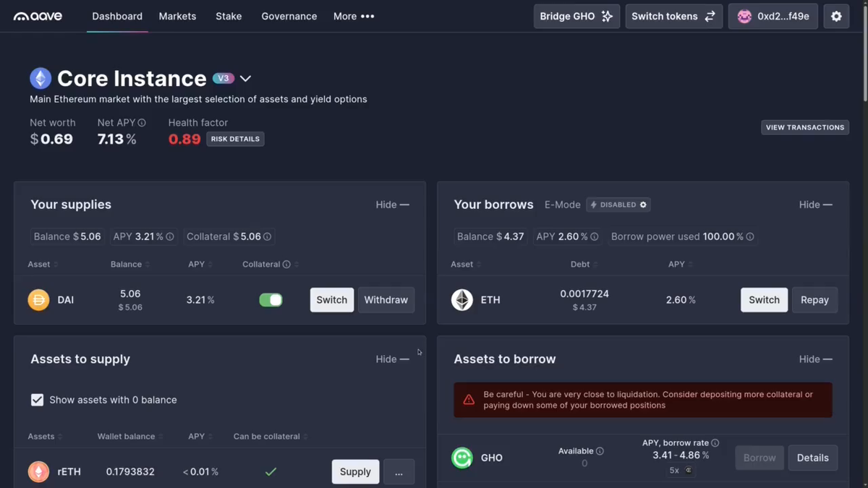Open rETH more options button
The width and height of the screenshot is (868, 488).
point(399,471)
